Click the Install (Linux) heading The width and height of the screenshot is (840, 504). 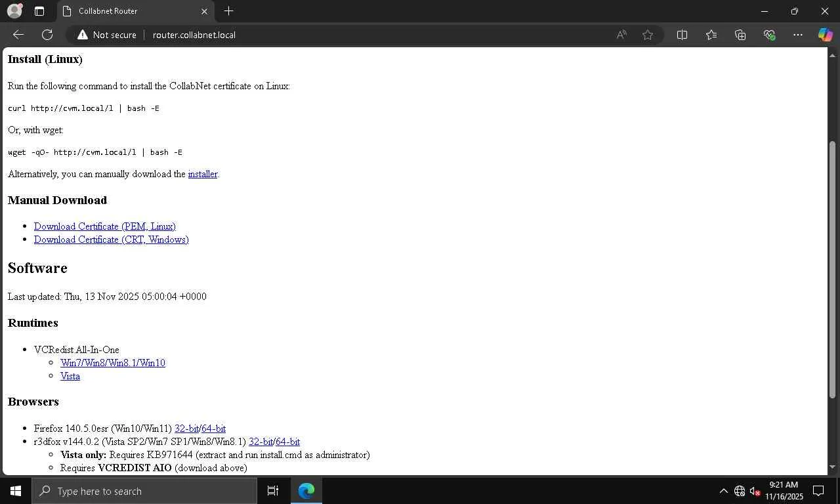coord(45,60)
